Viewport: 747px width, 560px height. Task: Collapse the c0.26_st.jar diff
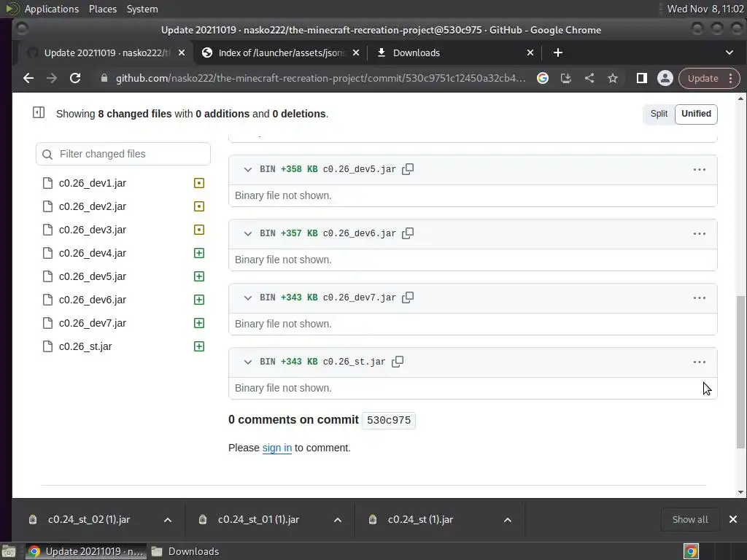pyautogui.click(x=248, y=362)
